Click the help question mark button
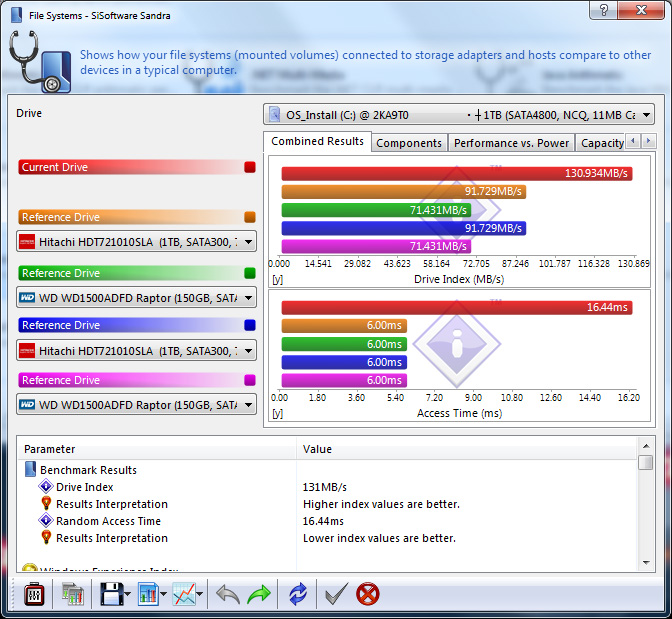 [603, 10]
